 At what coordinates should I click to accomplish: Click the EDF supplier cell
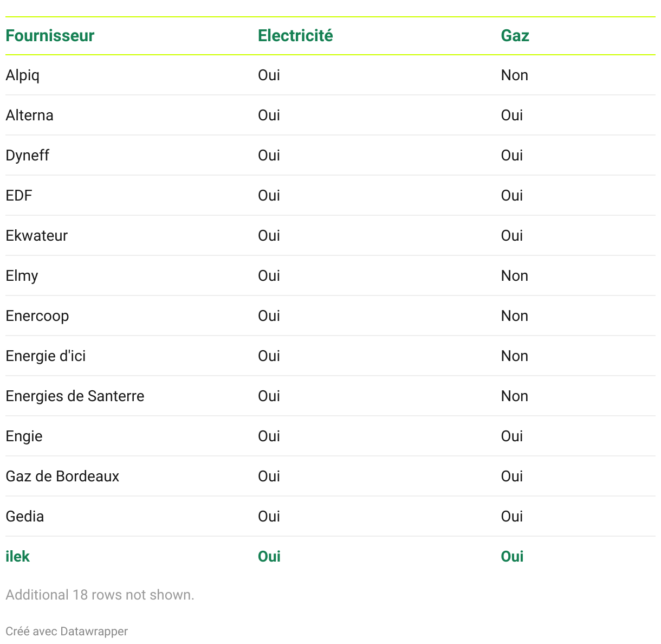pos(19,196)
